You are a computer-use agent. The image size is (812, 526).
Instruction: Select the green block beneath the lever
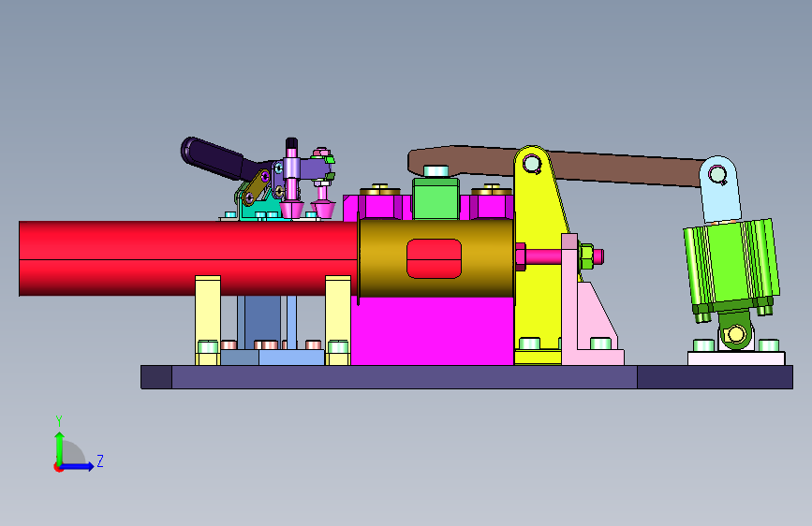[436, 197]
